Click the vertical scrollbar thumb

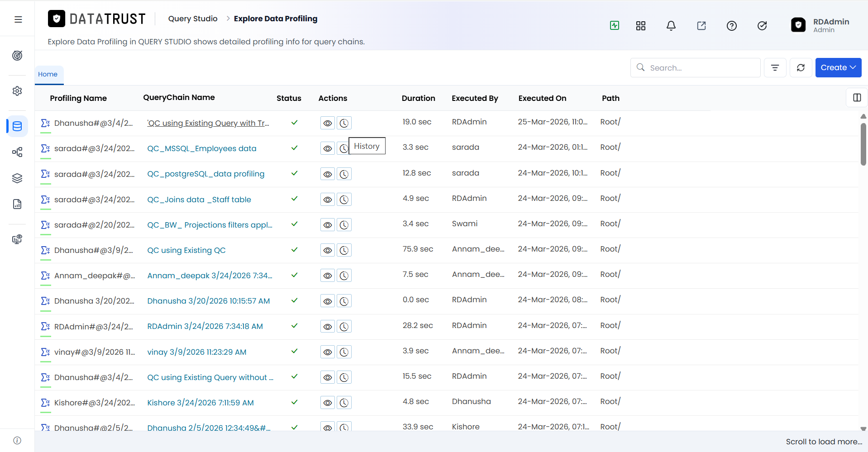click(x=863, y=144)
